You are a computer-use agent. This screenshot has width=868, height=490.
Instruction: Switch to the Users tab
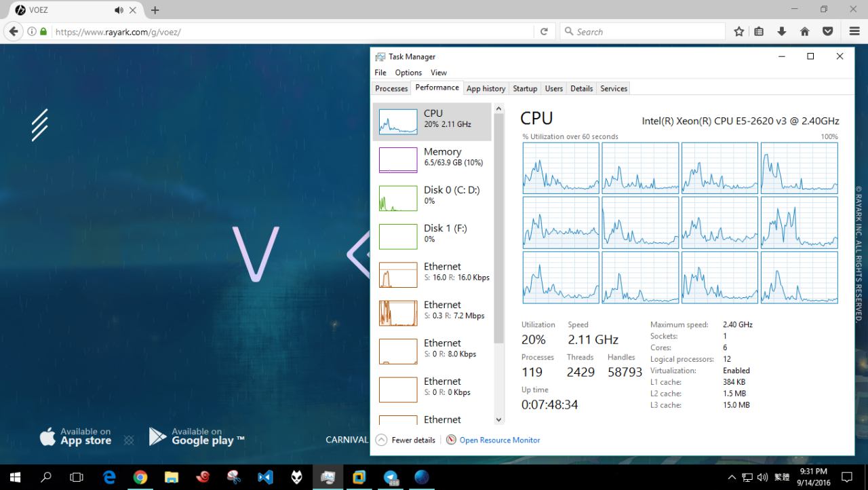pos(554,88)
